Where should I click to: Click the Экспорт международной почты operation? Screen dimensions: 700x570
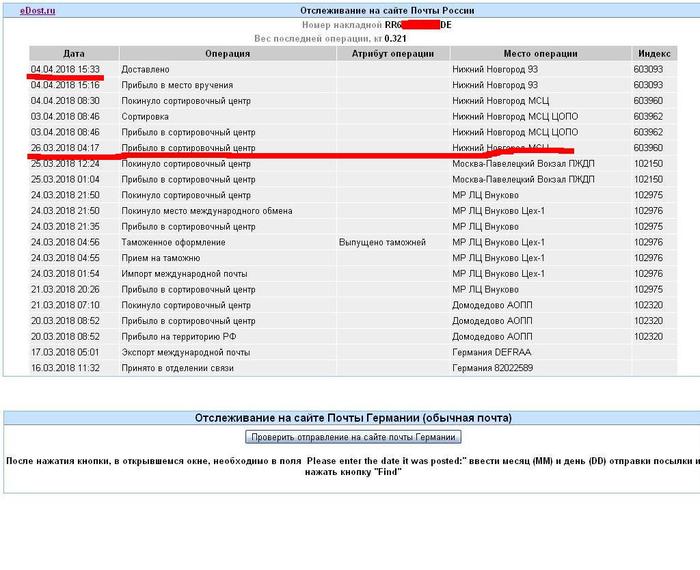pyautogui.click(x=186, y=352)
